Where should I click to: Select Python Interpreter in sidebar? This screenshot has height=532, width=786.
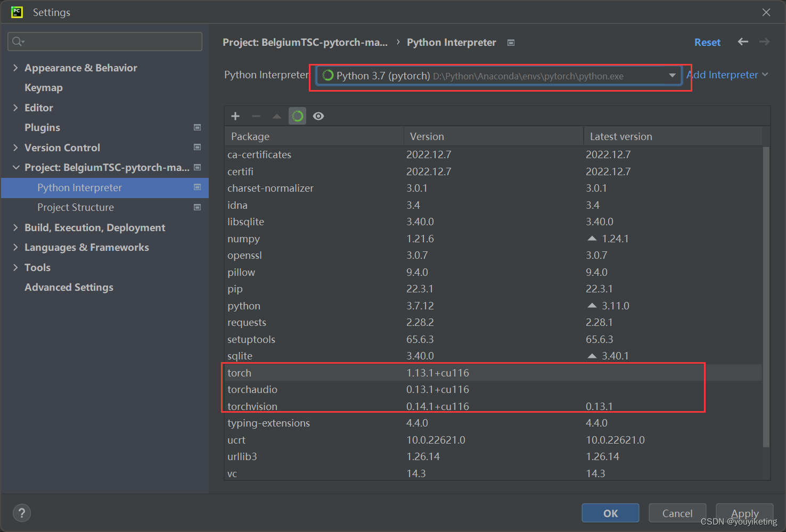tap(105, 187)
